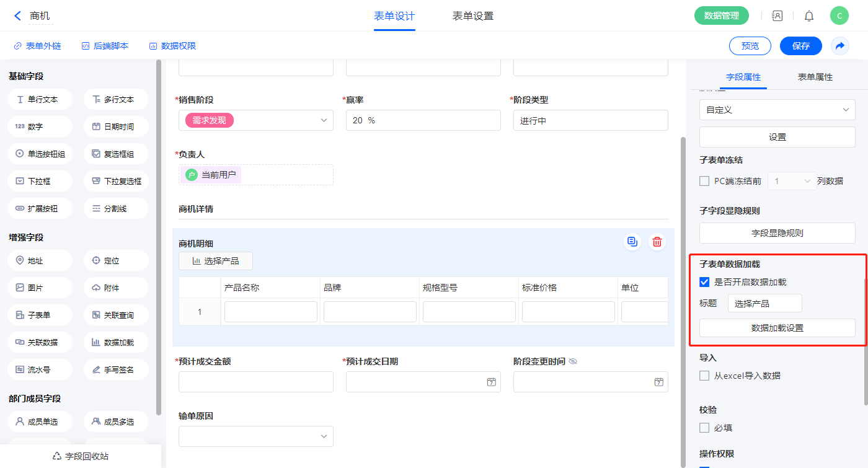Click the blue share arrow icon
Screen dimensions: 868x468
[x=840, y=46]
